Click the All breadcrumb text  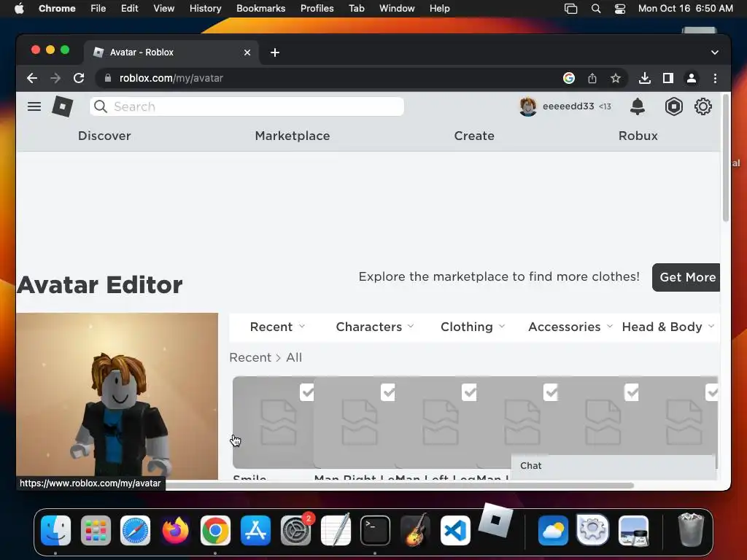point(294,357)
